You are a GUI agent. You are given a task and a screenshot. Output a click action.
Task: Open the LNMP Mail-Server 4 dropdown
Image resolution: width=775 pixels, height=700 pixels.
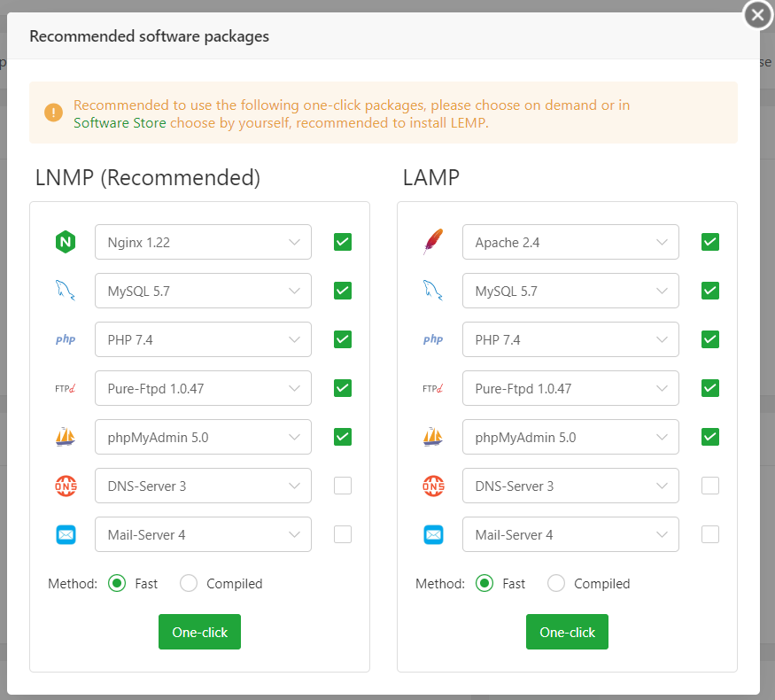(x=203, y=534)
